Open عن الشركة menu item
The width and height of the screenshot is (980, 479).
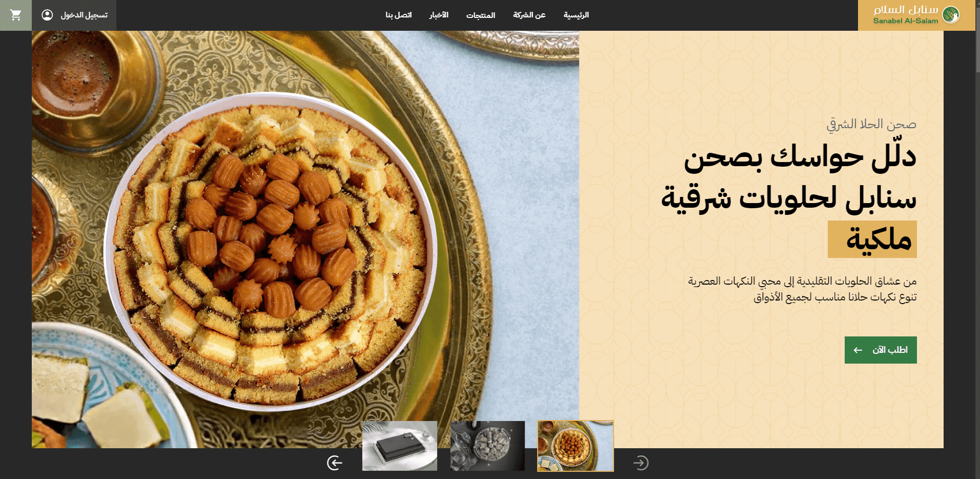click(x=529, y=15)
